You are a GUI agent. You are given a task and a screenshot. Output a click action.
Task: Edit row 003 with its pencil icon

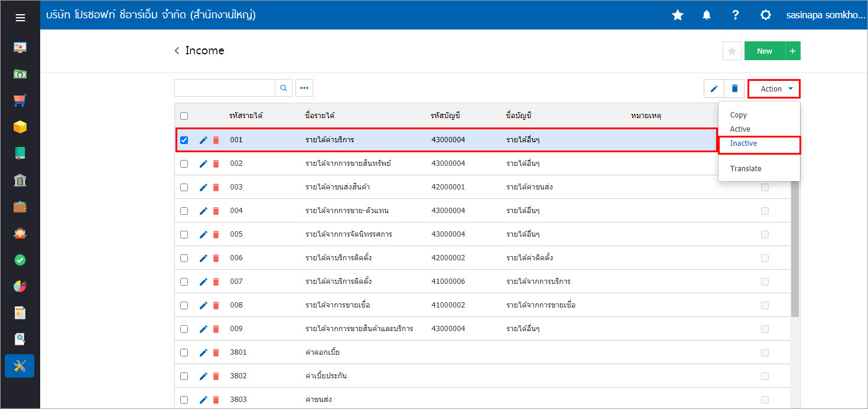click(x=203, y=187)
